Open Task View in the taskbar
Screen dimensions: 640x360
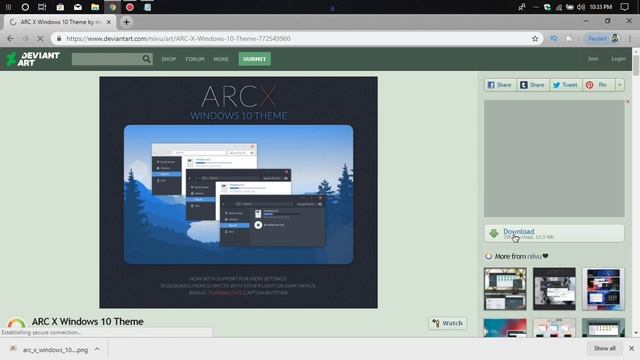pos(42,7)
